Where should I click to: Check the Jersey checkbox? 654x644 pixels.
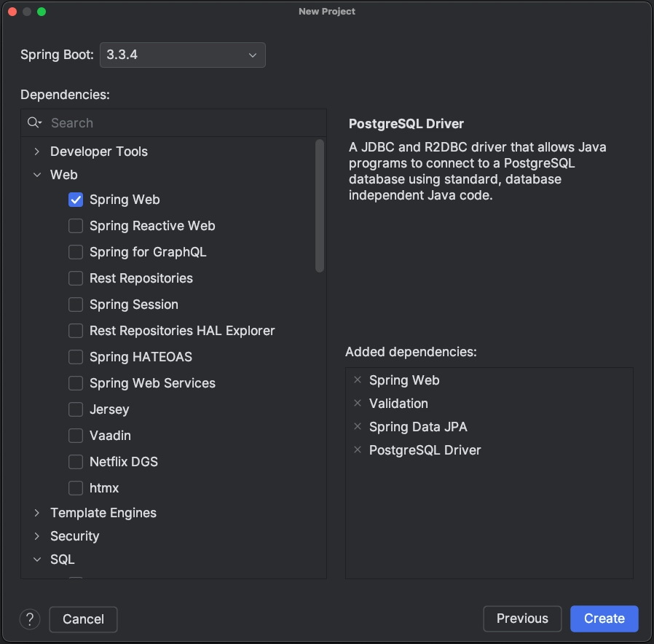tap(76, 409)
